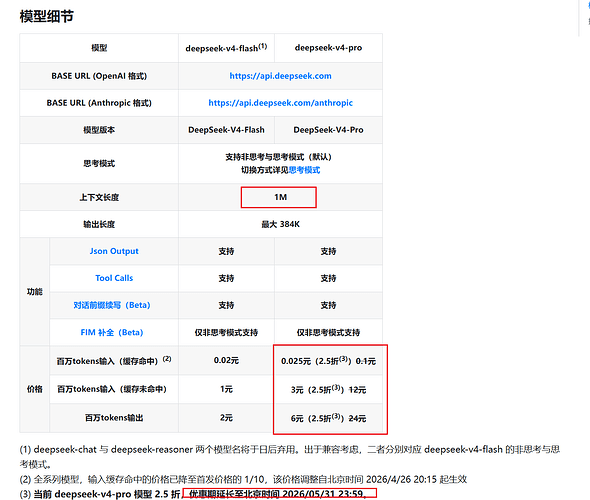This screenshot has width=590, height=500.
Task: Click the 价格 group label
Action: tap(35, 389)
